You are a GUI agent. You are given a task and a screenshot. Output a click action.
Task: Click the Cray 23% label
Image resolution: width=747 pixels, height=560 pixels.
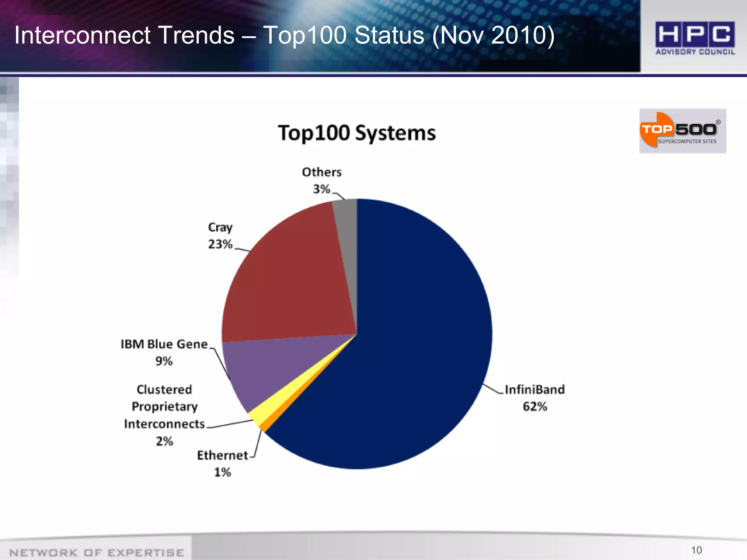220,236
